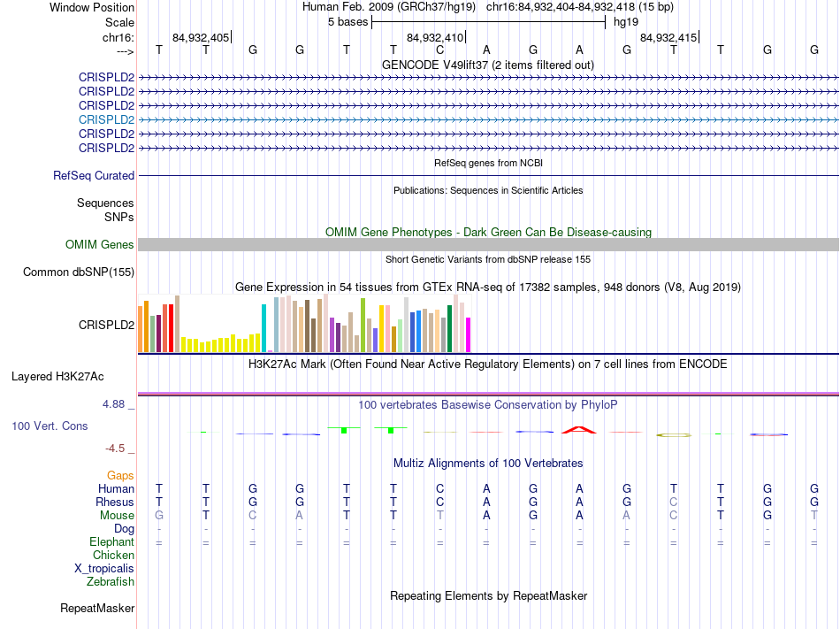Viewport: 840px width, 629px height.
Task: Select the red A conservation logo glyph
Action: 578,430
